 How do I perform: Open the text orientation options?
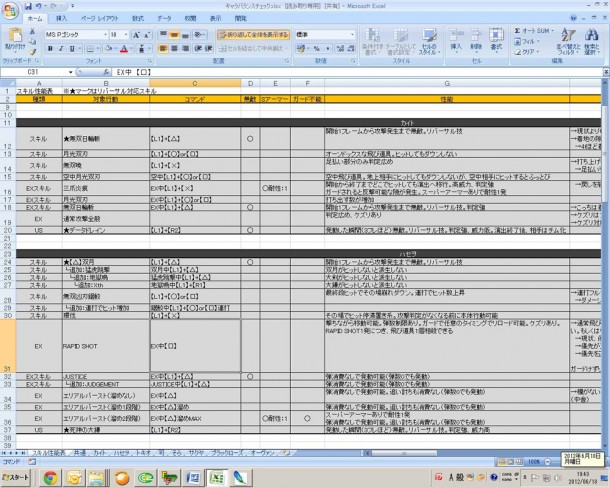(199, 35)
